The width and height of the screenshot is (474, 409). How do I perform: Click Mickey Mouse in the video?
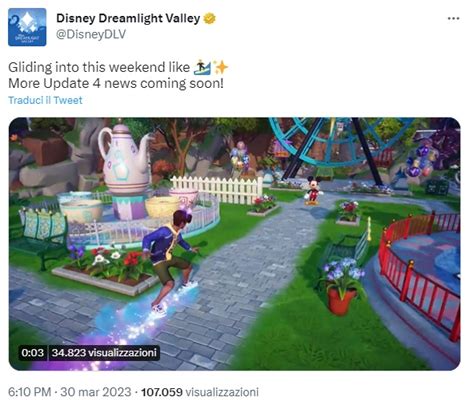pos(313,190)
